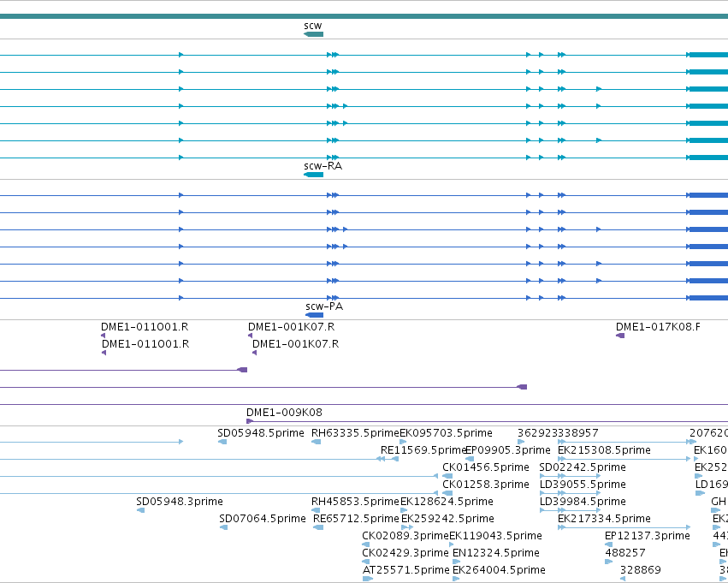
Task: Click the 488257 feature label
Action: click(625, 553)
